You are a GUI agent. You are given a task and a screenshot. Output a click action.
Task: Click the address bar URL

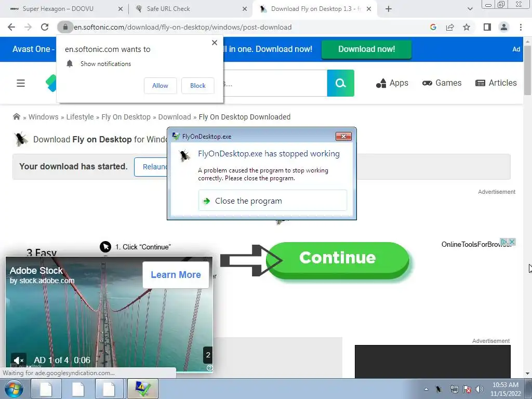pos(182,27)
